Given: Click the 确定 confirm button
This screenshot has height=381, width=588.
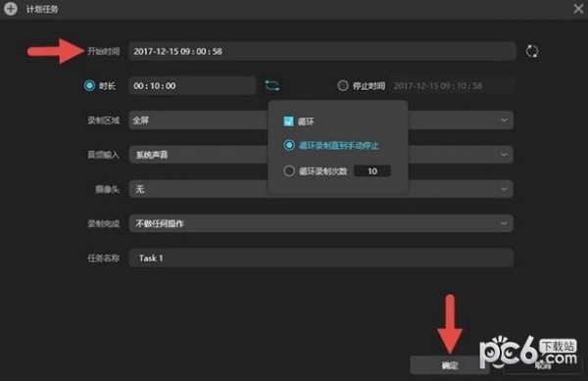Looking at the screenshot, I should point(450,365).
